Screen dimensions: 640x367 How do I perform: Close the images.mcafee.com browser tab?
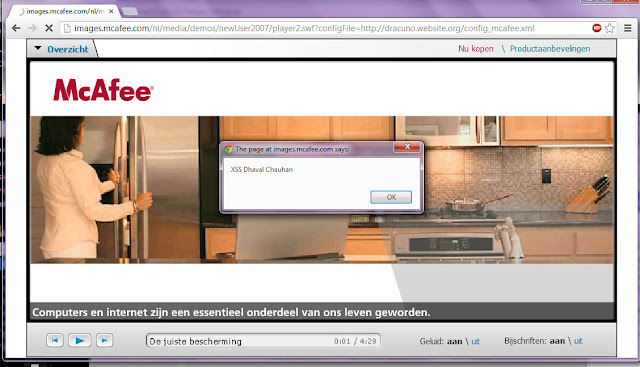point(111,11)
